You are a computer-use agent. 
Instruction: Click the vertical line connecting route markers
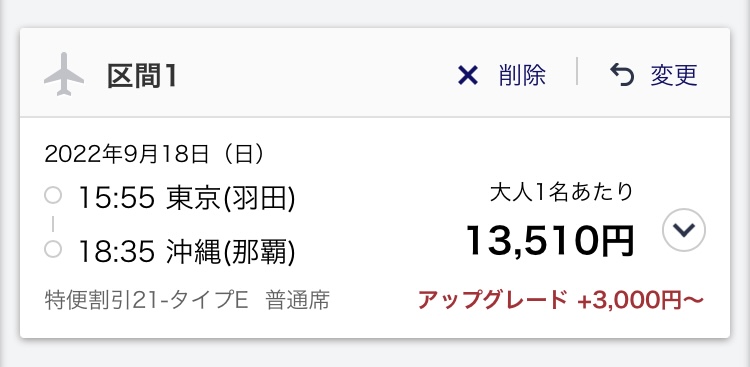[x=53, y=223]
